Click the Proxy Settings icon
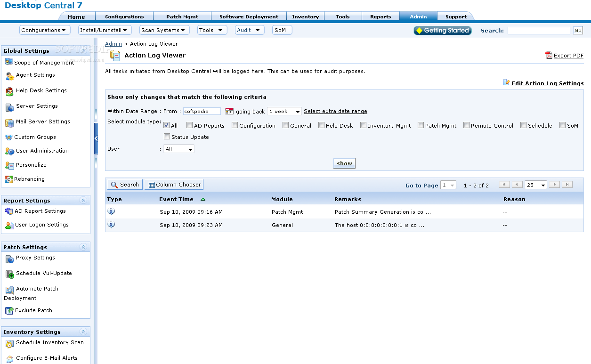Viewport: 591px width, 364px height. tap(9, 259)
